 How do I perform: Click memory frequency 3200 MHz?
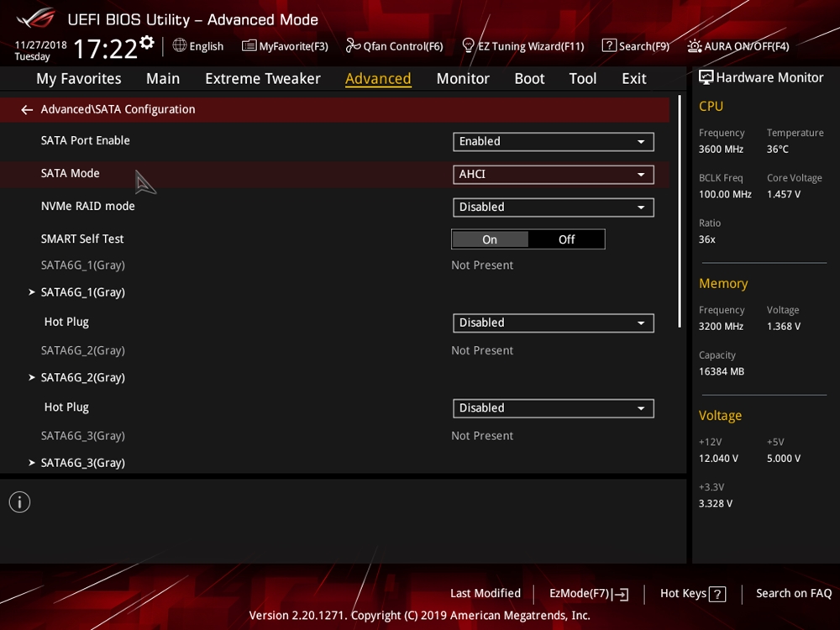(721, 327)
